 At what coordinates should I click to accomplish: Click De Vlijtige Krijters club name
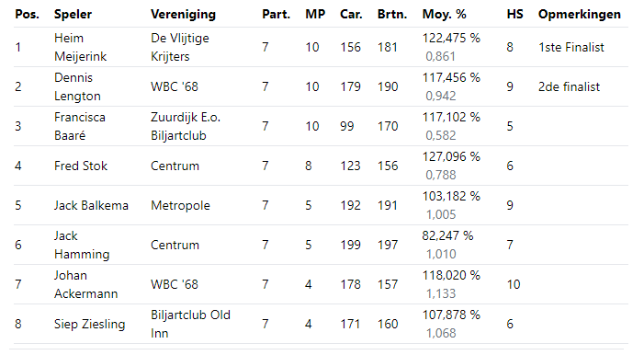[x=180, y=47]
